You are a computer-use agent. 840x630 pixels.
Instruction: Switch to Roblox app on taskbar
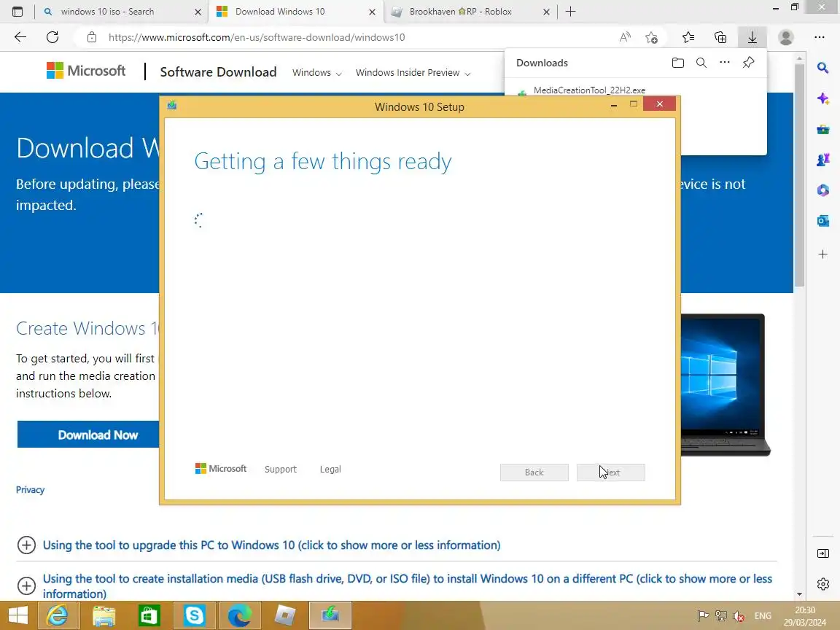[285, 615]
